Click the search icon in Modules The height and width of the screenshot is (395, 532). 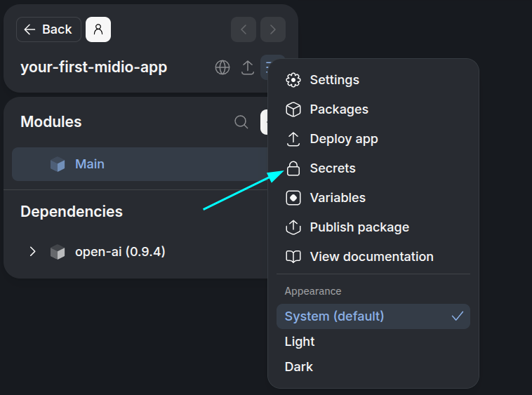(241, 122)
